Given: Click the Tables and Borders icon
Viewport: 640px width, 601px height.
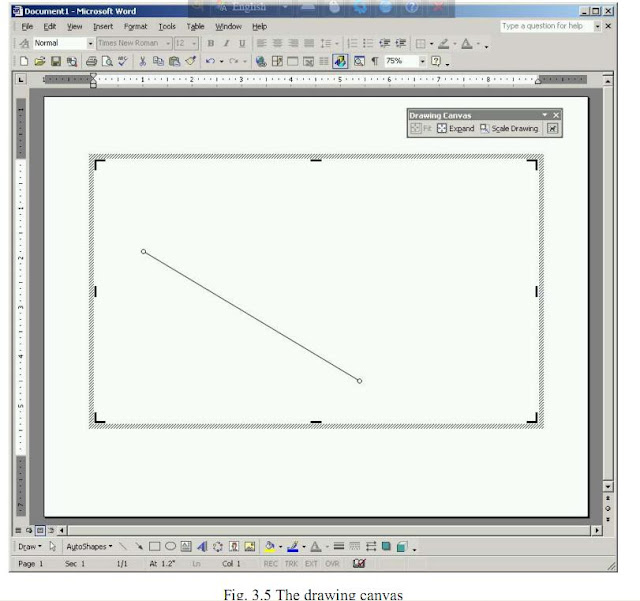Looking at the screenshot, I should (277, 61).
